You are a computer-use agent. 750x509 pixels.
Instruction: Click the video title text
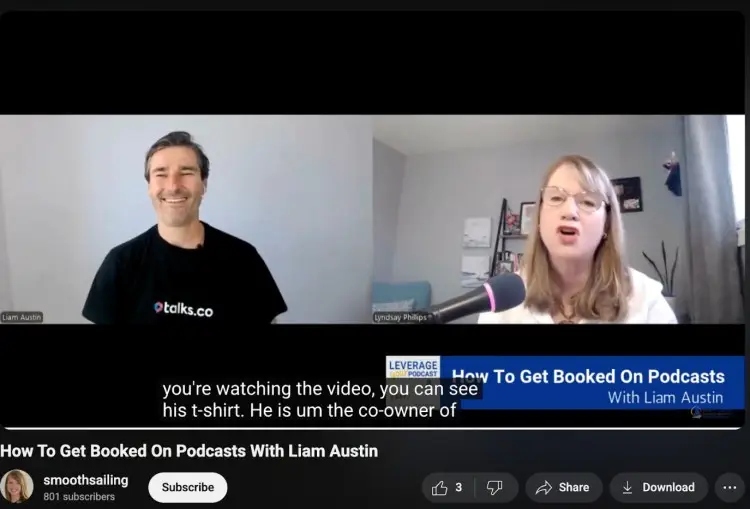tap(189, 451)
